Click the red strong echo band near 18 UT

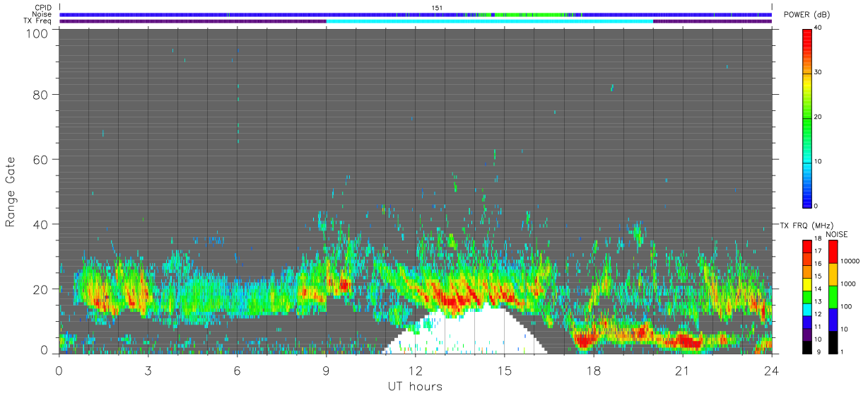tap(585, 340)
